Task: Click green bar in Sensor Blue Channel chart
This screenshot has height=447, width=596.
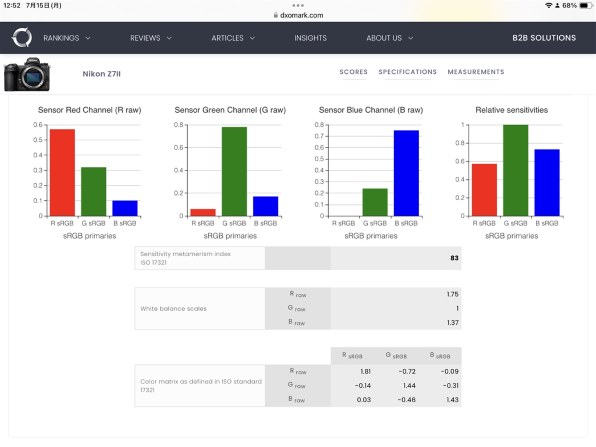Action: tap(375, 202)
